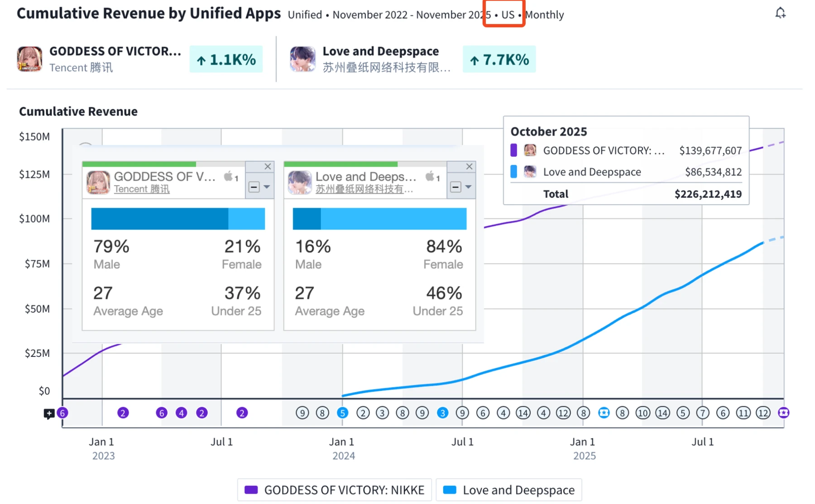The width and height of the screenshot is (815, 504).
Task: Click the purple star marker at timeline end
Action: point(783,413)
